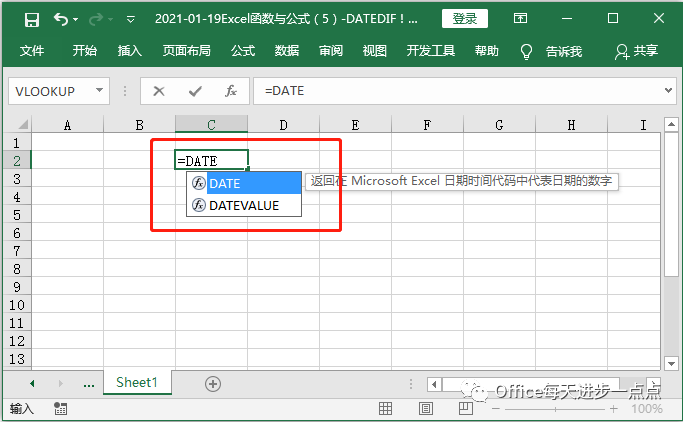Click the previous sheet navigation arrow
This screenshot has height=422, width=683.
coord(32,383)
